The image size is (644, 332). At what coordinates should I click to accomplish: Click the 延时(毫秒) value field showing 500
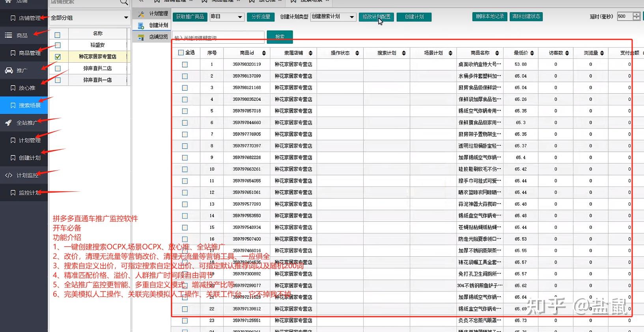[625, 17]
